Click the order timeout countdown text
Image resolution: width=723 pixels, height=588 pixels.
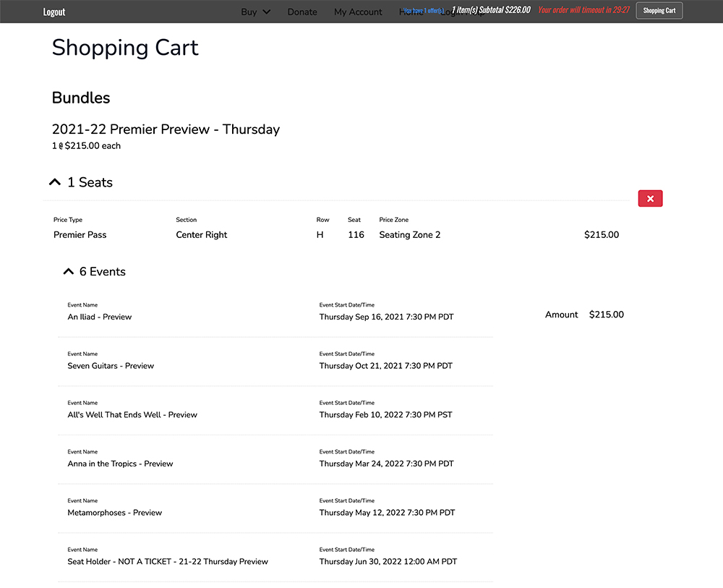[583, 10]
